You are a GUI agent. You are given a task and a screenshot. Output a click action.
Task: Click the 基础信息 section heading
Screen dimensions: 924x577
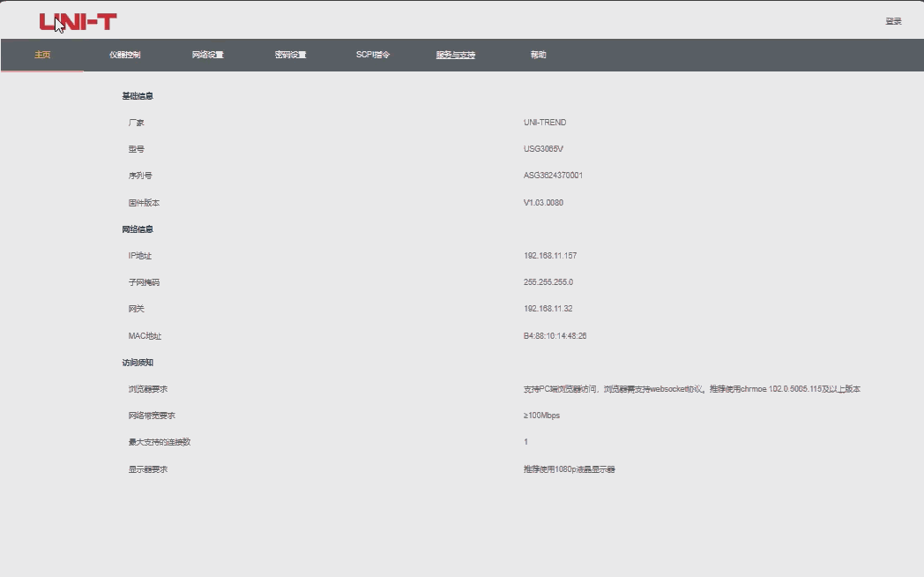(138, 96)
